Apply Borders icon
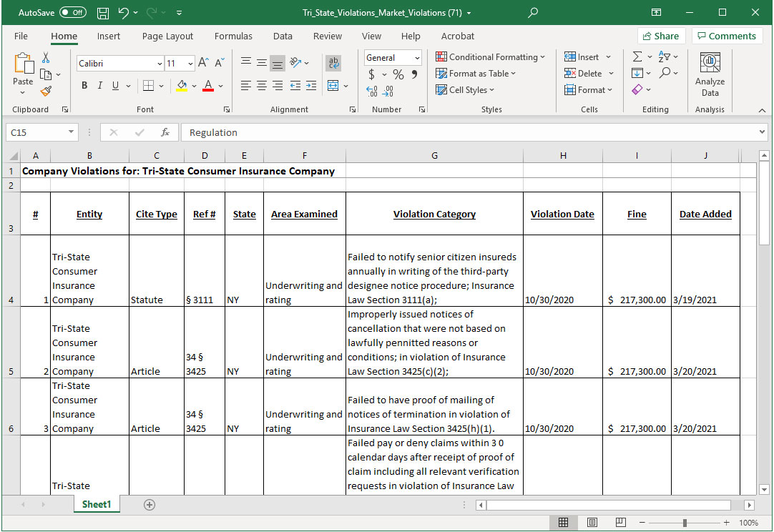Screen dimensions: 774x532 tap(148, 85)
